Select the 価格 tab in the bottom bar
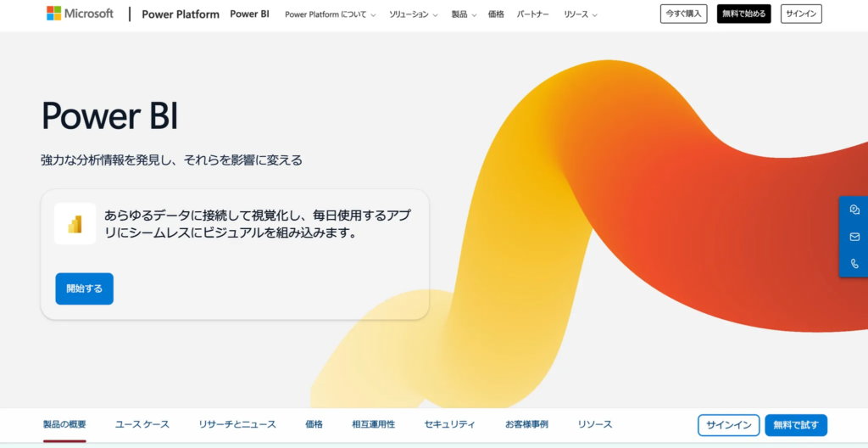The image size is (868, 448). 314,425
